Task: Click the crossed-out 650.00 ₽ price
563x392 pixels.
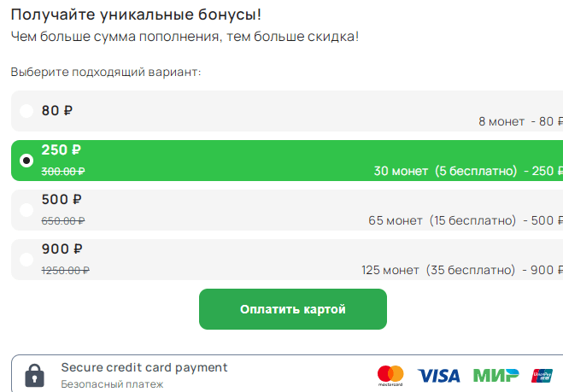Action: pyautogui.click(x=63, y=220)
